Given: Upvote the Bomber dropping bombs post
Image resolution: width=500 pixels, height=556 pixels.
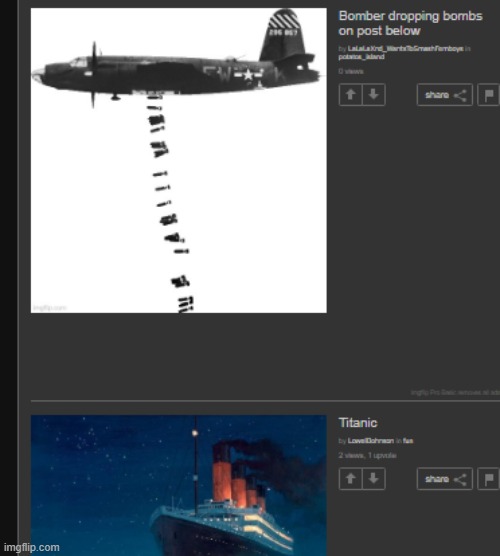Looking at the screenshot, I should click(x=350, y=95).
